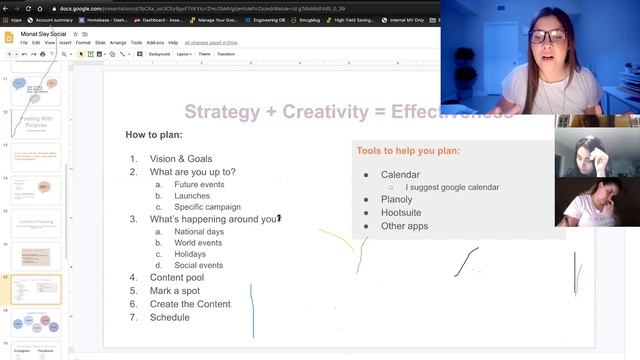
Task: Activate the Paint format tool
Action: (x=51, y=54)
